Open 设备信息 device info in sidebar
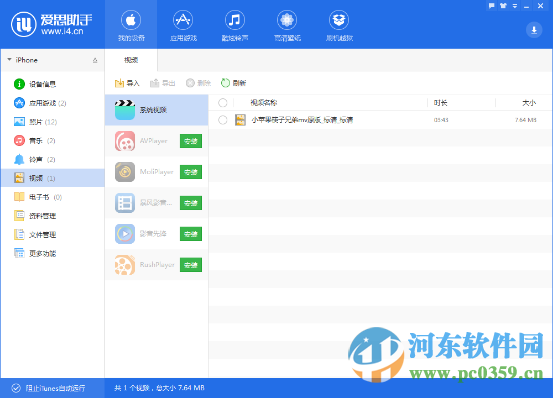This screenshot has width=553, height=398. [53, 84]
